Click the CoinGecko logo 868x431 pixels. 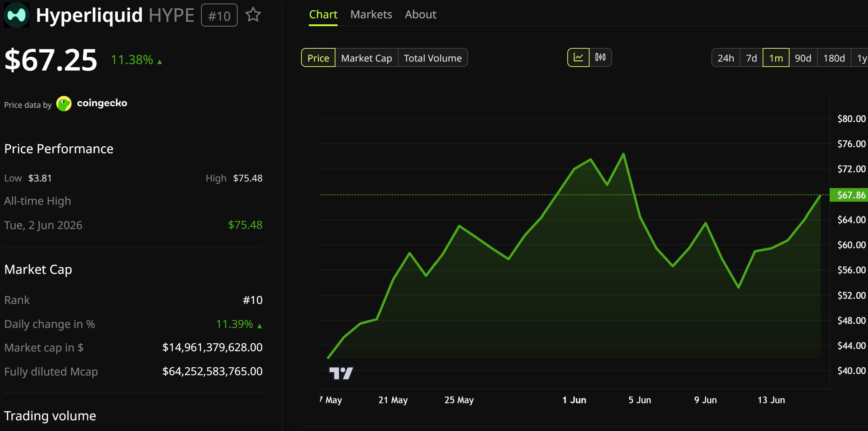pos(64,104)
